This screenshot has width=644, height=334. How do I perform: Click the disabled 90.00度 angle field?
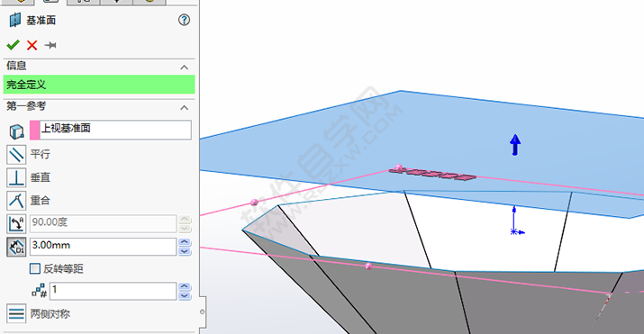pyautogui.click(x=103, y=223)
